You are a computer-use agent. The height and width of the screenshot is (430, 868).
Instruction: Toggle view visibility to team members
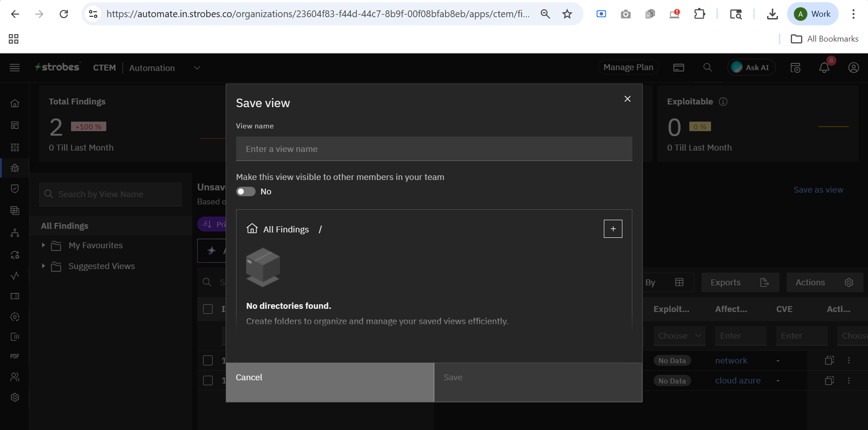(246, 192)
